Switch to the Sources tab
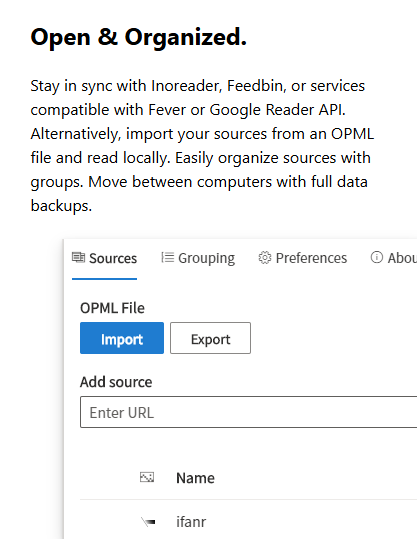This screenshot has width=417, height=539. (x=105, y=258)
